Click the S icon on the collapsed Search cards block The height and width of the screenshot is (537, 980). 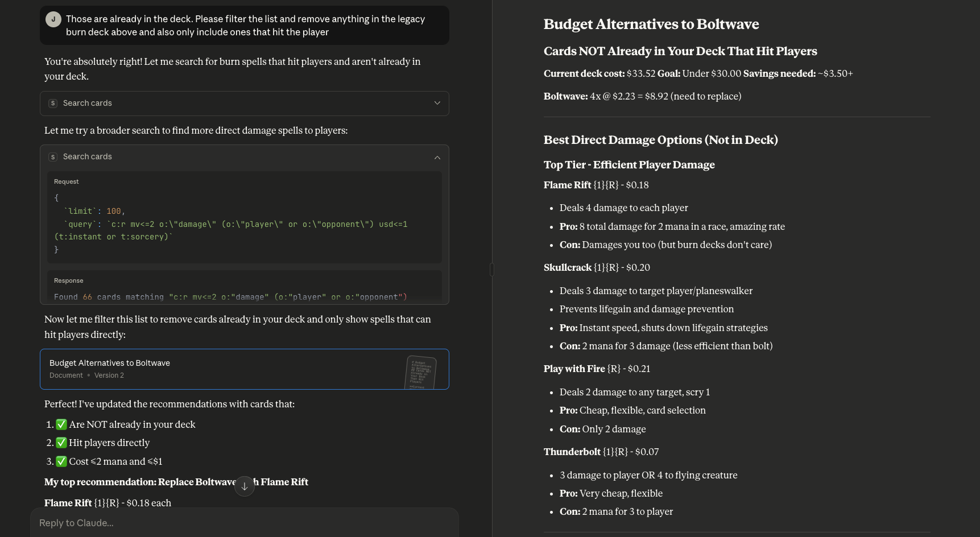[x=53, y=104]
